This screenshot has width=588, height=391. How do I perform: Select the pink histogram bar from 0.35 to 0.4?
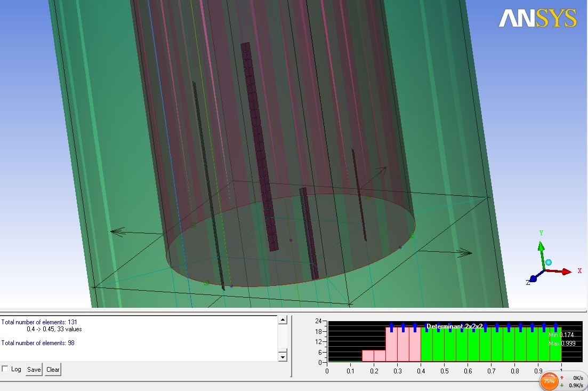pos(415,345)
